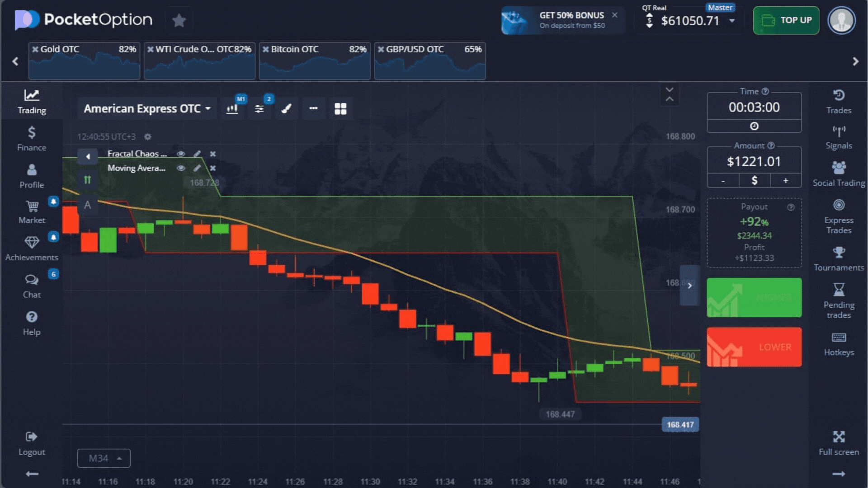Expand account balance dropdown arrow
The width and height of the screenshot is (868, 488).
(x=732, y=21)
